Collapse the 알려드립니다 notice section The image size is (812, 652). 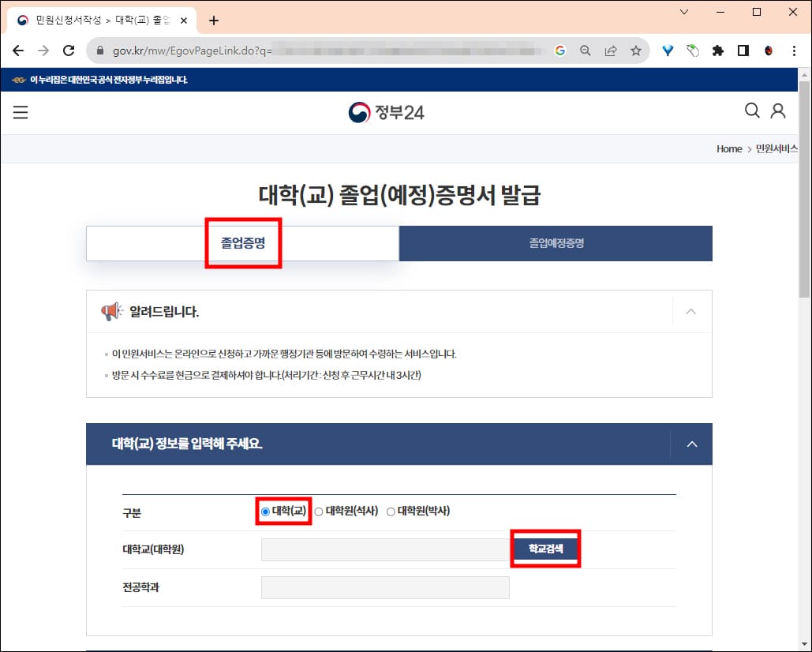[x=690, y=312]
